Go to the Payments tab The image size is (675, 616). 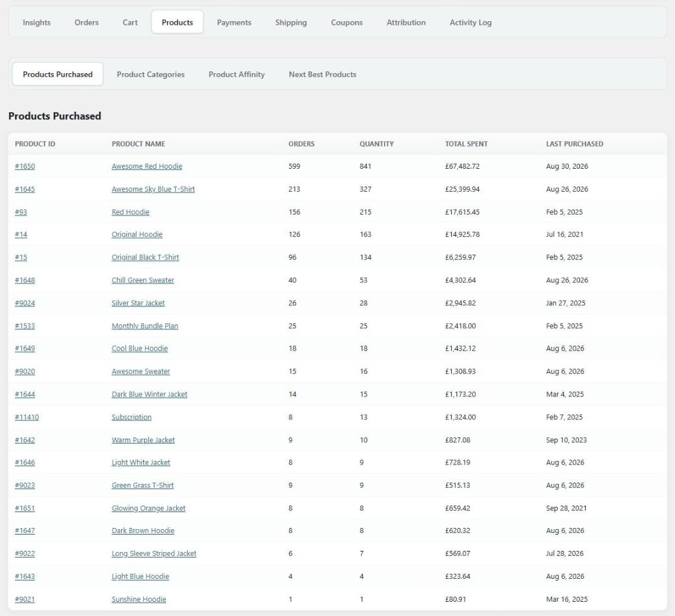coord(234,22)
